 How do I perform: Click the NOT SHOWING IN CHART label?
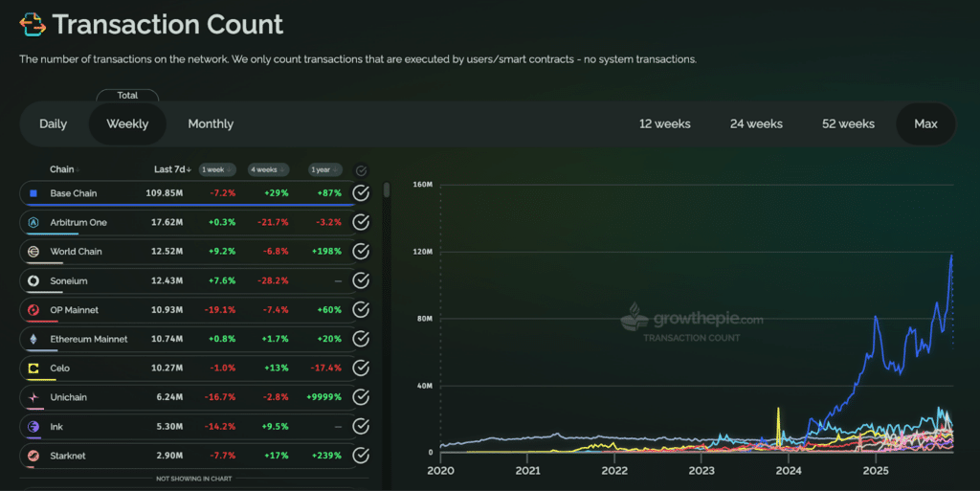tap(193, 479)
